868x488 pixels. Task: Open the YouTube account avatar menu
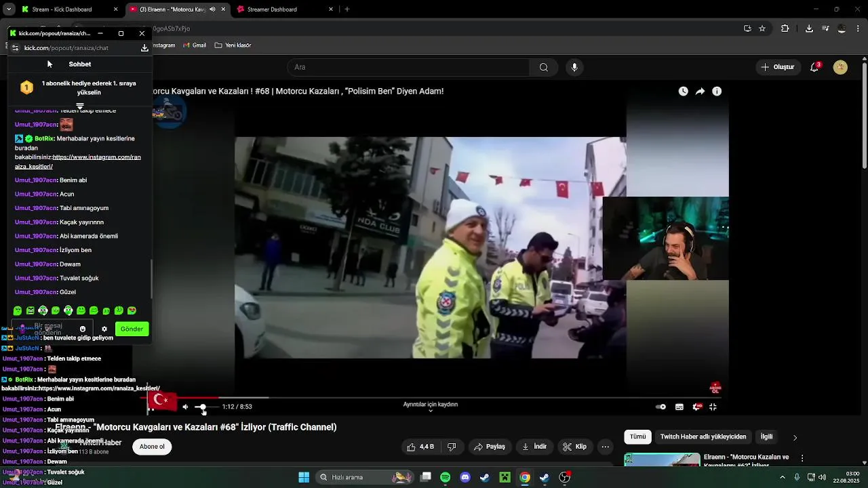coord(840,67)
